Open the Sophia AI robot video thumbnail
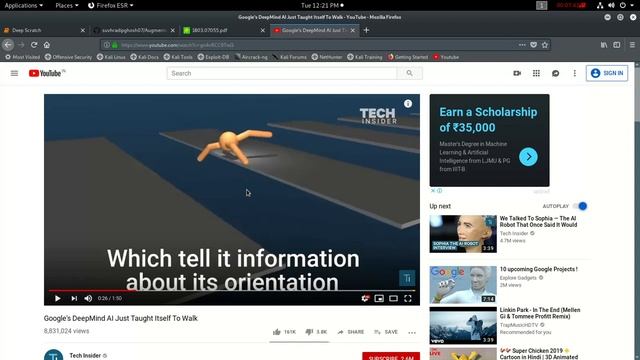 tap(463, 234)
